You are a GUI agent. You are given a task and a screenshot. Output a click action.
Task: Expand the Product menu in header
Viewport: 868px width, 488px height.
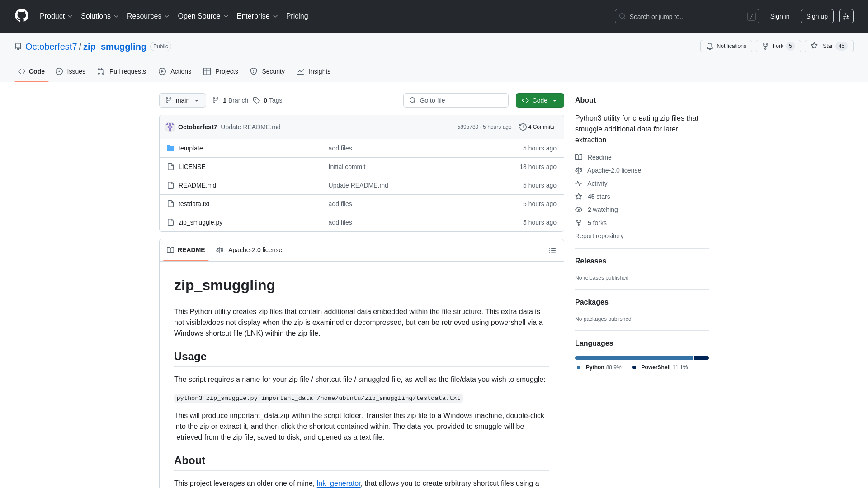(56, 16)
